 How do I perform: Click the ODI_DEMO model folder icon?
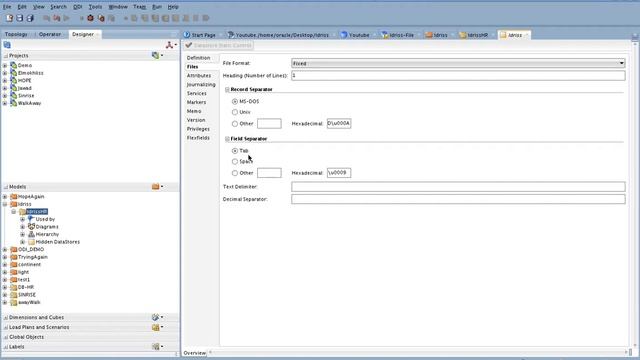13,249
